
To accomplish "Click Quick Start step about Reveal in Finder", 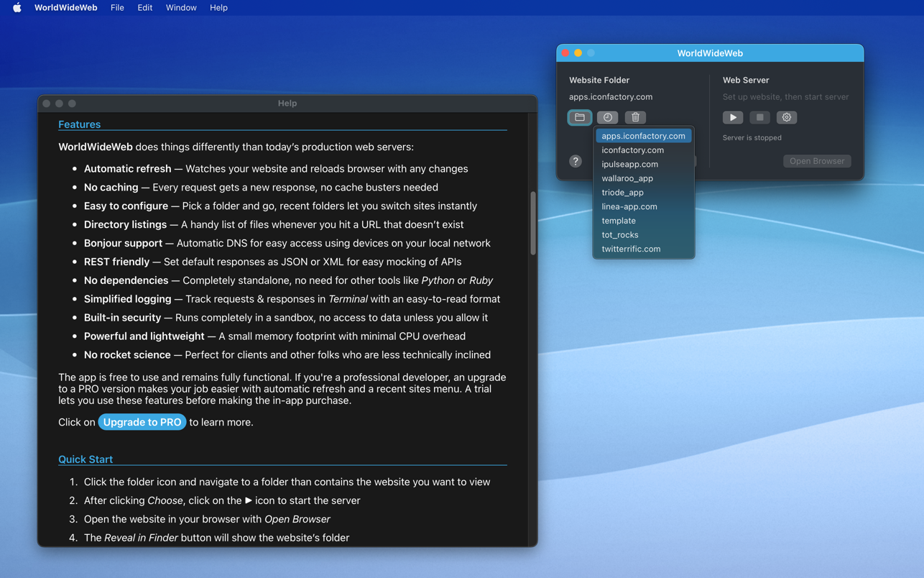I will click(216, 538).
